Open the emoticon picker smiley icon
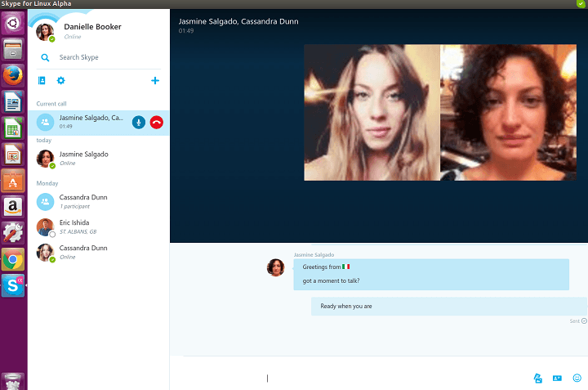The image size is (588, 390). (577, 378)
